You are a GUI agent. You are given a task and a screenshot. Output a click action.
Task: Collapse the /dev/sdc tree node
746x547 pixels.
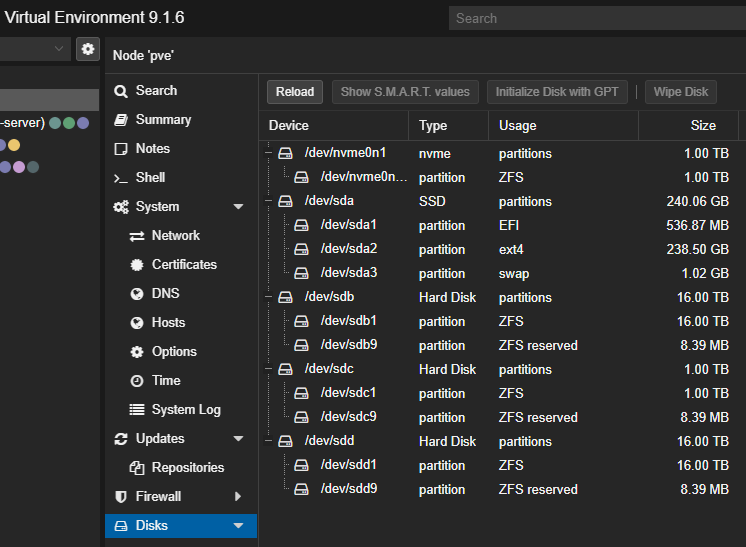click(x=269, y=369)
